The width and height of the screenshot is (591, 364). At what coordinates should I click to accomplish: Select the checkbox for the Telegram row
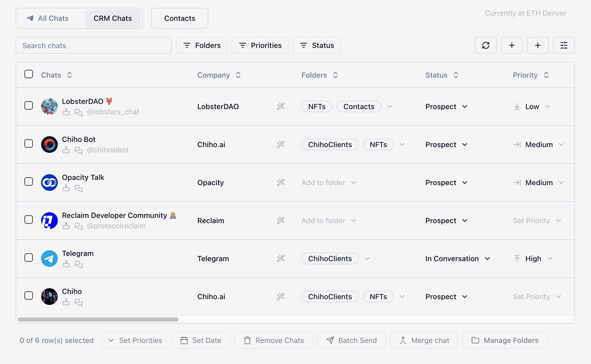pos(29,258)
